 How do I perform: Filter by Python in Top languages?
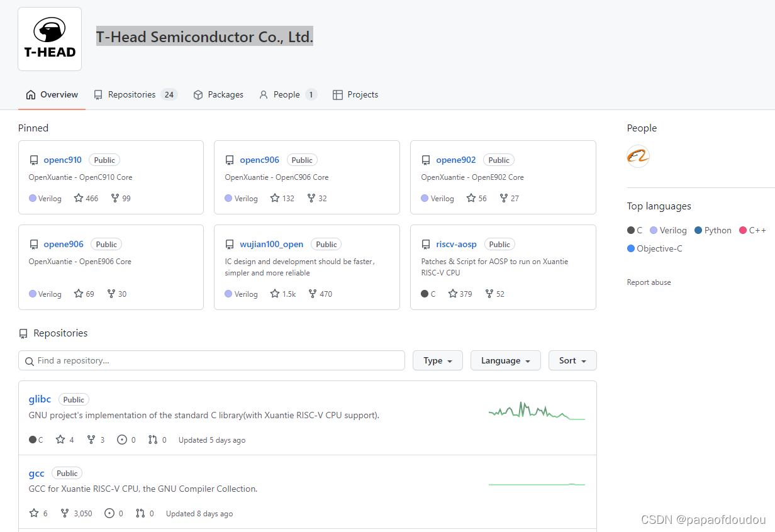coord(713,230)
